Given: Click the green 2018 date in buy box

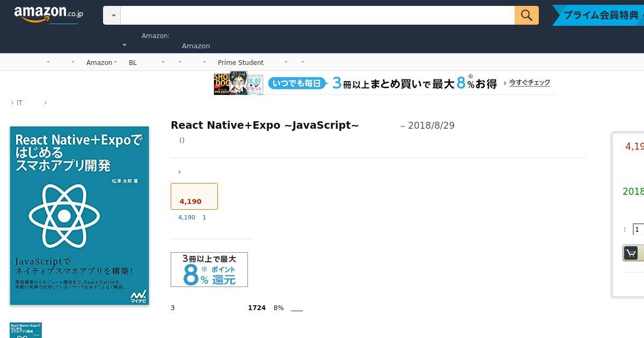Looking at the screenshot, I should [x=633, y=192].
